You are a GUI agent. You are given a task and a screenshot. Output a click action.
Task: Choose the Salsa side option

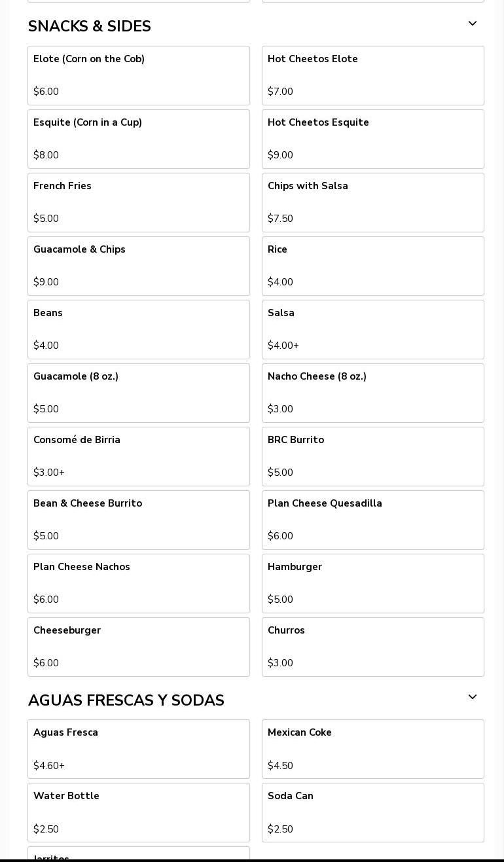[x=373, y=329]
